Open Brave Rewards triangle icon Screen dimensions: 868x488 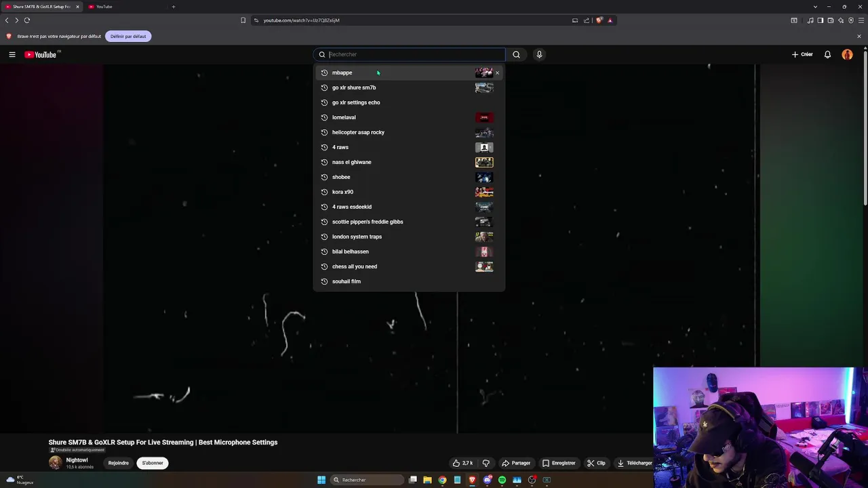coord(610,20)
